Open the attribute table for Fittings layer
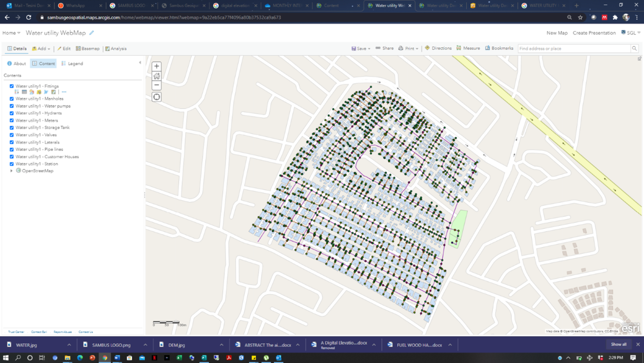644x363 pixels. [24, 92]
